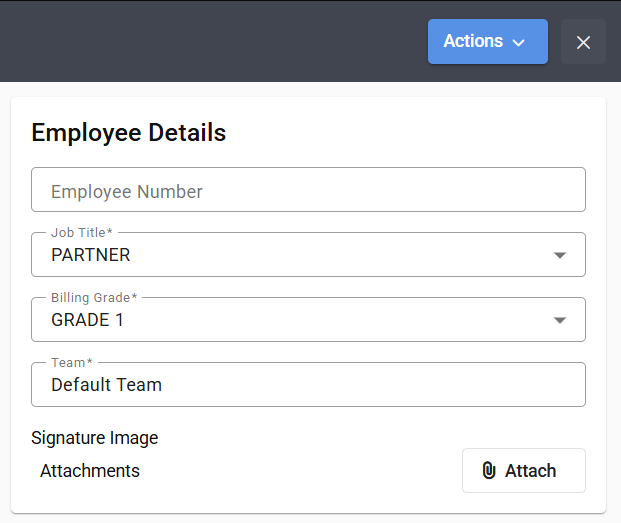The width and height of the screenshot is (621, 523).
Task: Click the Attachments label
Action: (90, 471)
